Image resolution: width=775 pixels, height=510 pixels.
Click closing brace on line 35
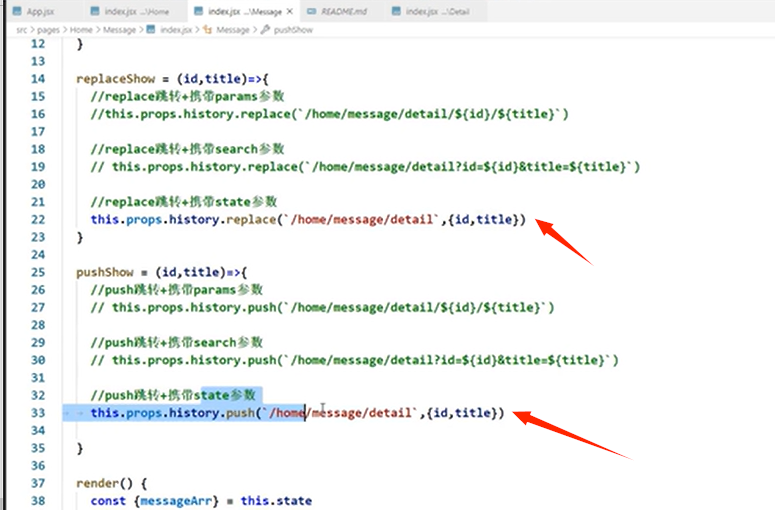pos(80,448)
